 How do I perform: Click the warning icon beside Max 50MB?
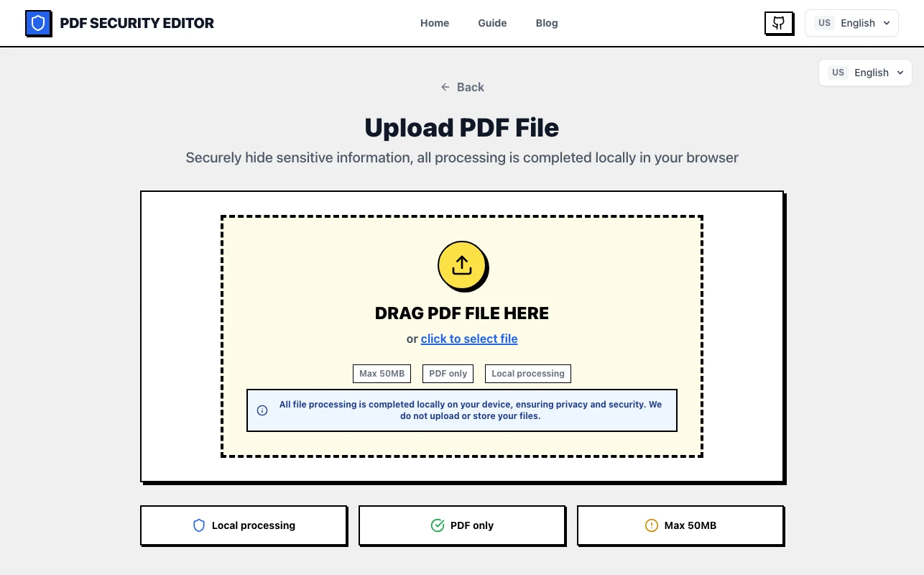(x=652, y=525)
